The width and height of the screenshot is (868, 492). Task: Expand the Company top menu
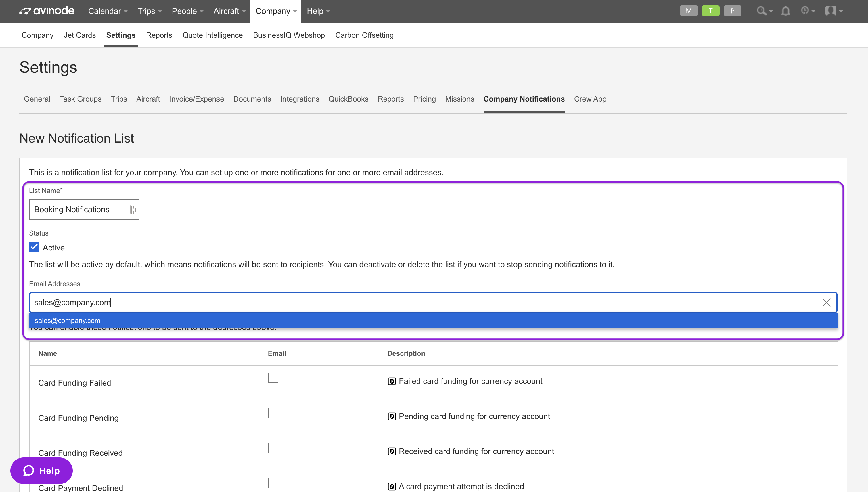click(276, 11)
